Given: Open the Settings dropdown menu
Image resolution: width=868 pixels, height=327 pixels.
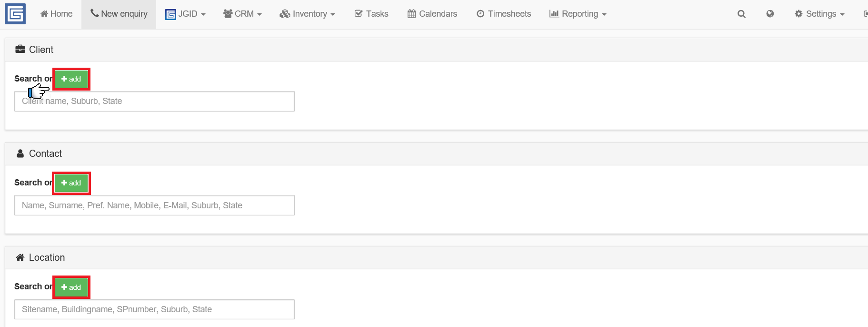Looking at the screenshot, I should pyautogui.click(x=819, y=14).
